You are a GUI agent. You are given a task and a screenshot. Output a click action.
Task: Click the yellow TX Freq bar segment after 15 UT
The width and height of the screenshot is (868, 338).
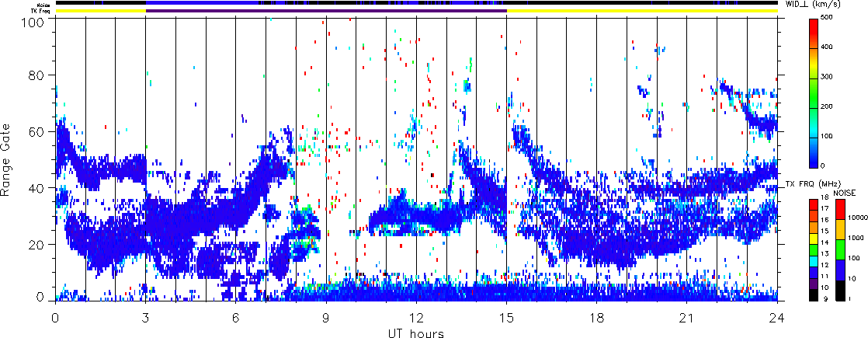click(x=642, y=11)
